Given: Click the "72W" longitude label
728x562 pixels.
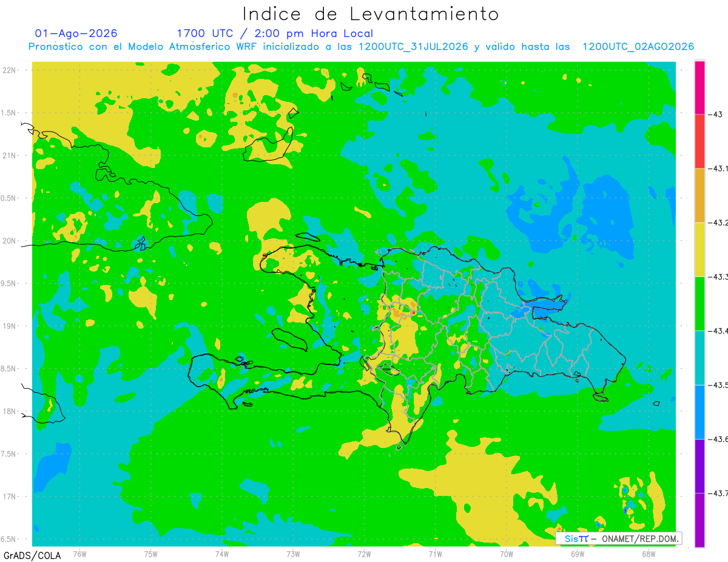Looking at the screenshot, I should pyautogui.click(x=364, y=554).
